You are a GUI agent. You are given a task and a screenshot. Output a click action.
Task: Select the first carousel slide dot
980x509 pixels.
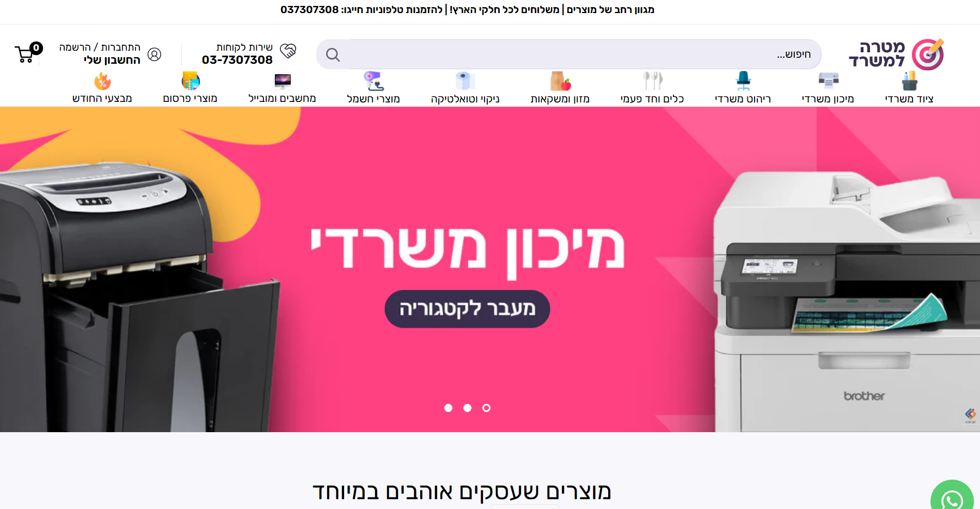tap(448, 408)
